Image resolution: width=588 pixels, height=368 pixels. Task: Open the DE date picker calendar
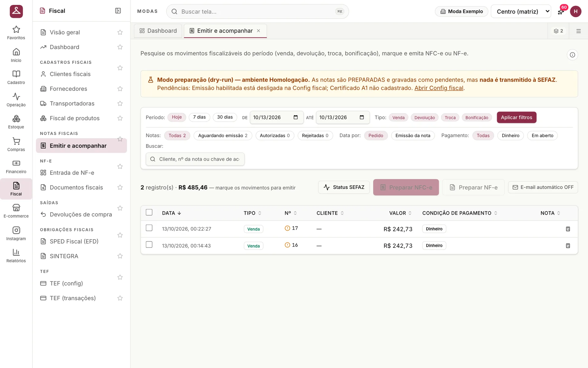click(296, 117)
